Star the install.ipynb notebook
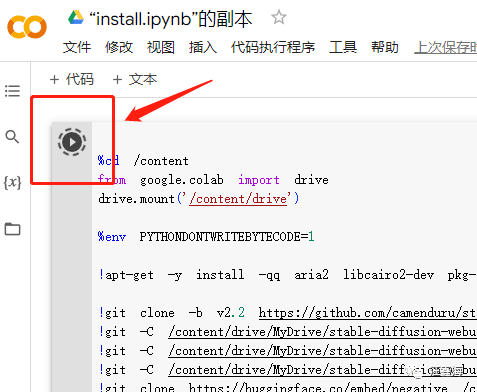 [x=279, y=18]
